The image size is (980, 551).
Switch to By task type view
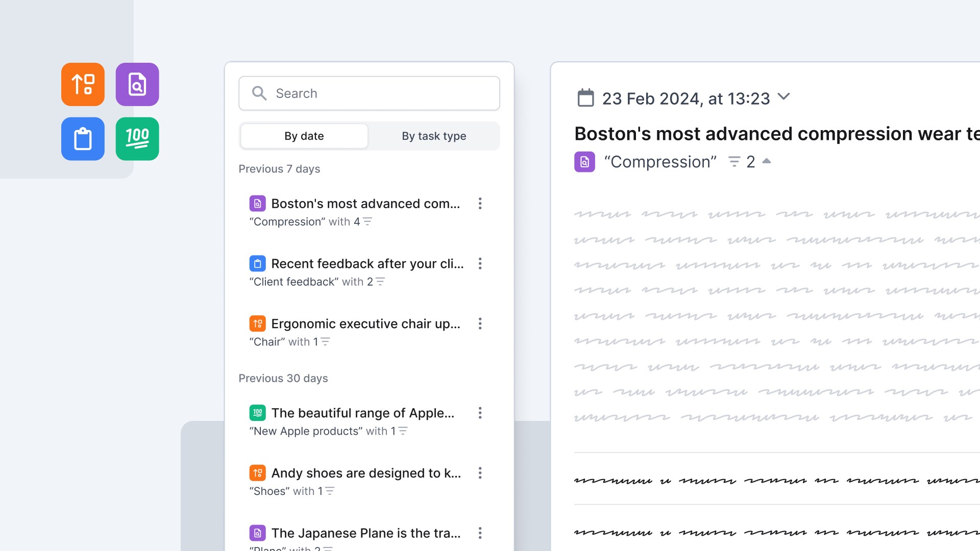(x=434, y=136)
